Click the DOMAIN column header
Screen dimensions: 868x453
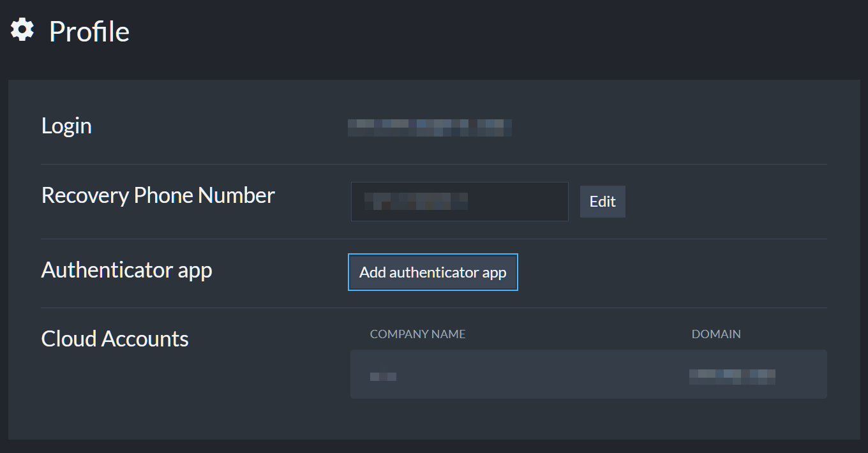tap(716, 334)
